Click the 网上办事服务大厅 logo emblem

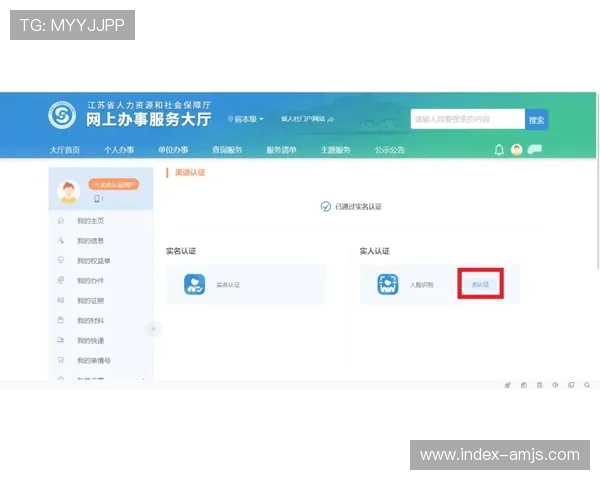tap(62, 114)
